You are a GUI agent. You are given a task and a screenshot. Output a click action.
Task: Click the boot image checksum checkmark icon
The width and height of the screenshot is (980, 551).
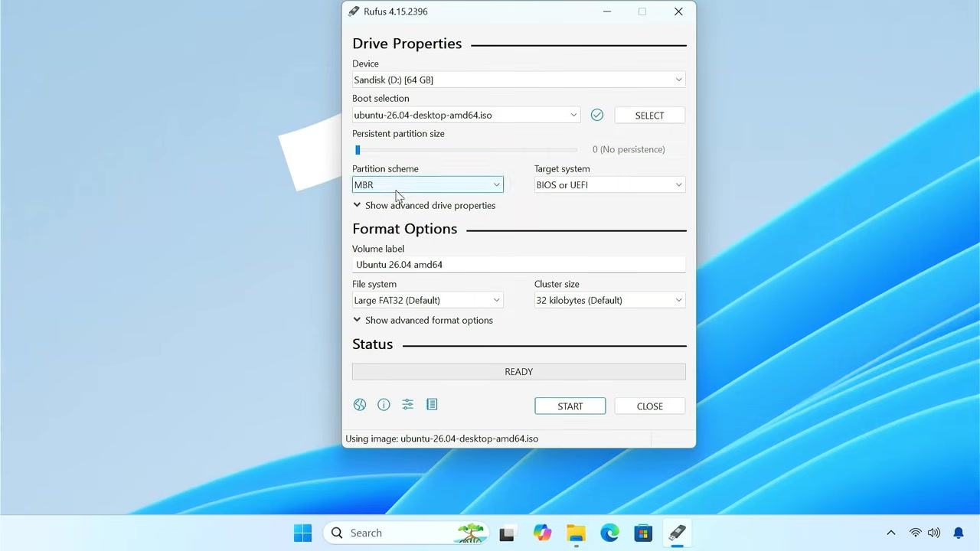pos(597,115)
